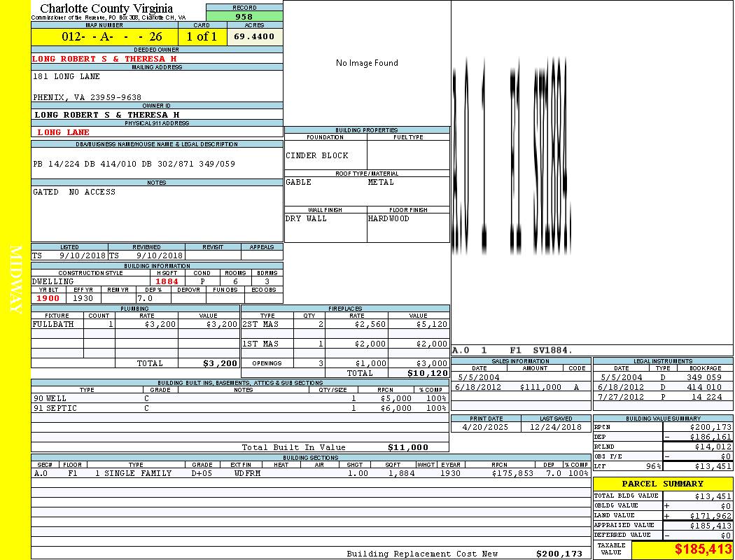735x560 pixels.
Task: Select the EFF YR value 1930 under Building Information
Action: point(83,298)
